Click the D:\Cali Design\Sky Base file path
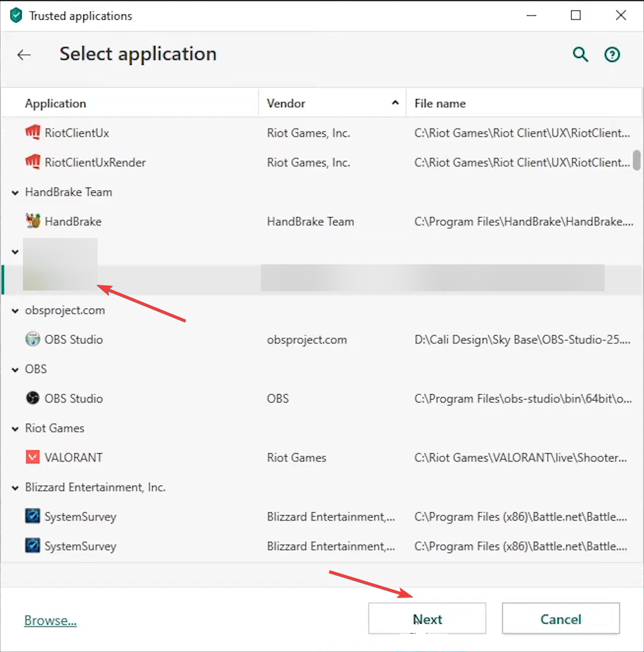644x652 pixels. tap(522, 340)
